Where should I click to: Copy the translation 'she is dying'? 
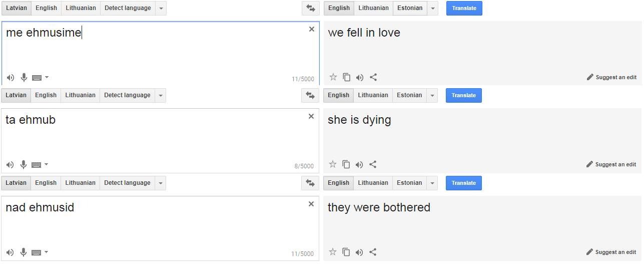point(346,164)
